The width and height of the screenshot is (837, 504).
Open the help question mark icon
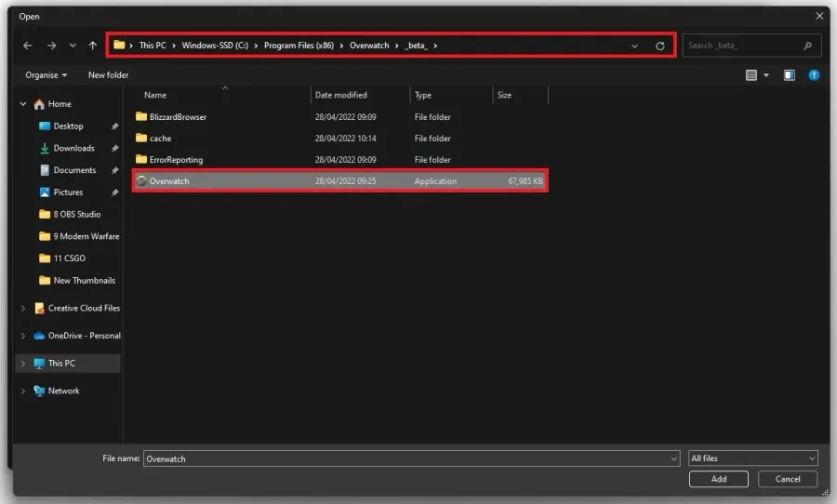tap(814, 75)
